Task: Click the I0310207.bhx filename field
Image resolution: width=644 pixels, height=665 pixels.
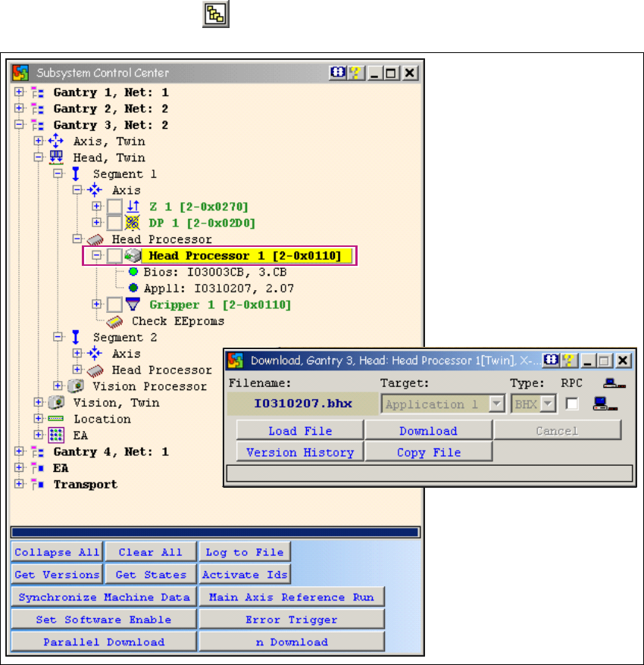Action: click(303, 404)
